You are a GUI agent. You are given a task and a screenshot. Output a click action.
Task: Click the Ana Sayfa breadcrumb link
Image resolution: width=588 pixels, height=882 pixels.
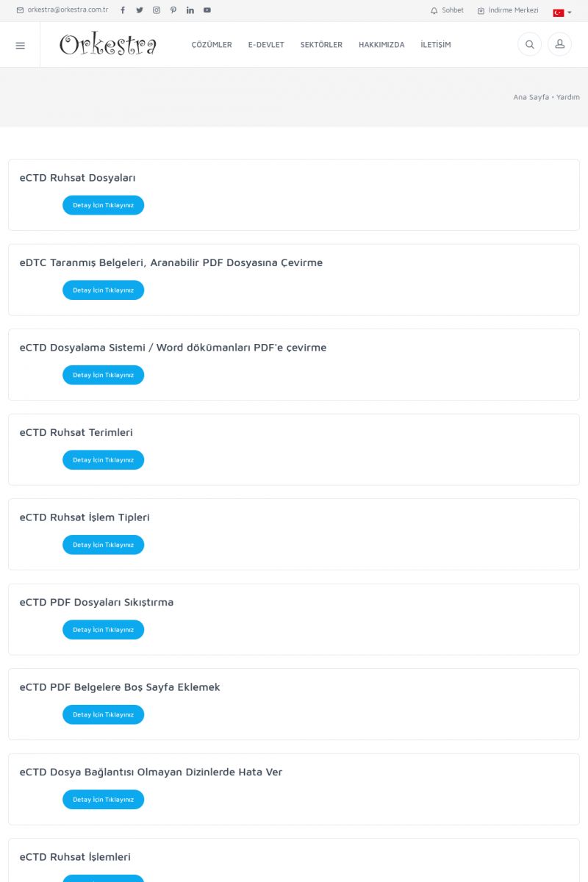[531, 97]
